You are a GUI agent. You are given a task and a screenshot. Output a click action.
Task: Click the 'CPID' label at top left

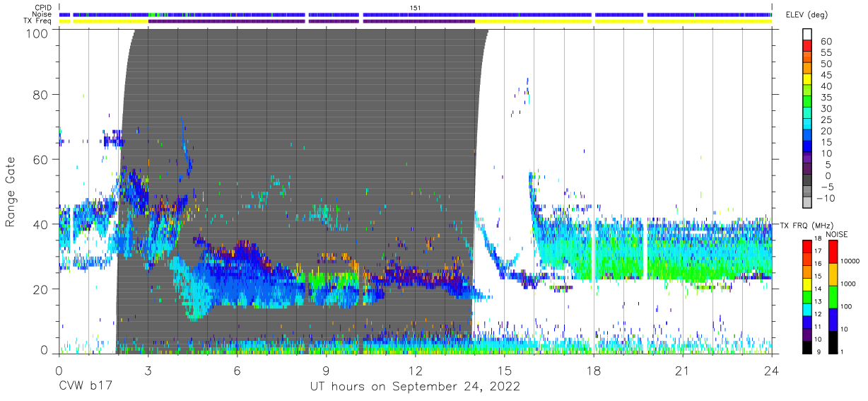[44, 8]
